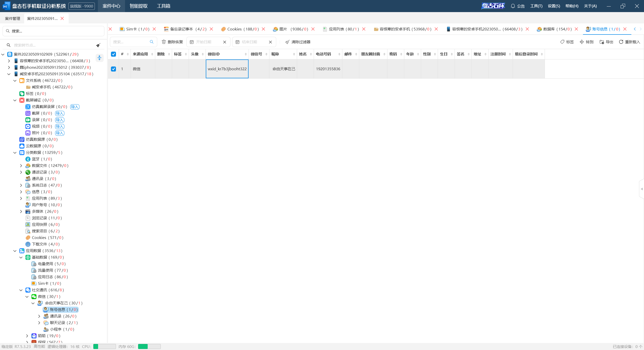Click the collapse-all tree icon

point(100,58)
